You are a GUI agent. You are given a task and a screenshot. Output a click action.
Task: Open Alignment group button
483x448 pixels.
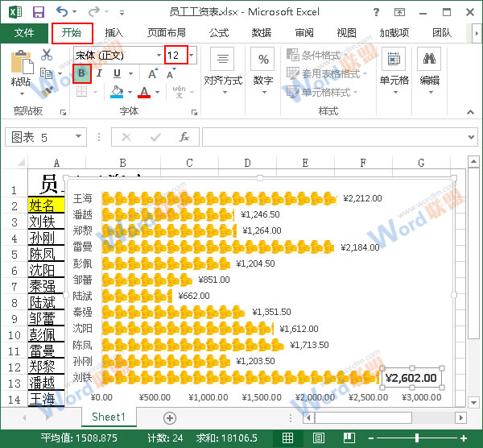click(x=223, y=72)
